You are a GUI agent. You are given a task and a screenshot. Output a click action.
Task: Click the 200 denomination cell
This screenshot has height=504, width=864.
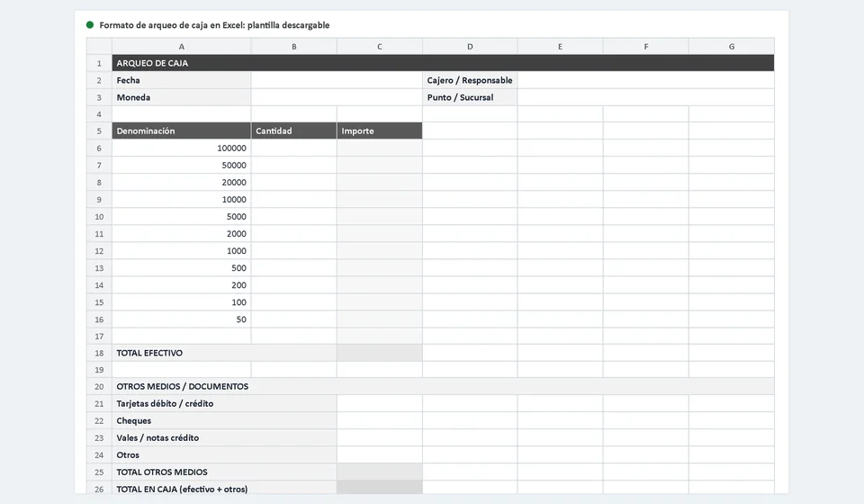pyautogui.click(x=181, y=284)
